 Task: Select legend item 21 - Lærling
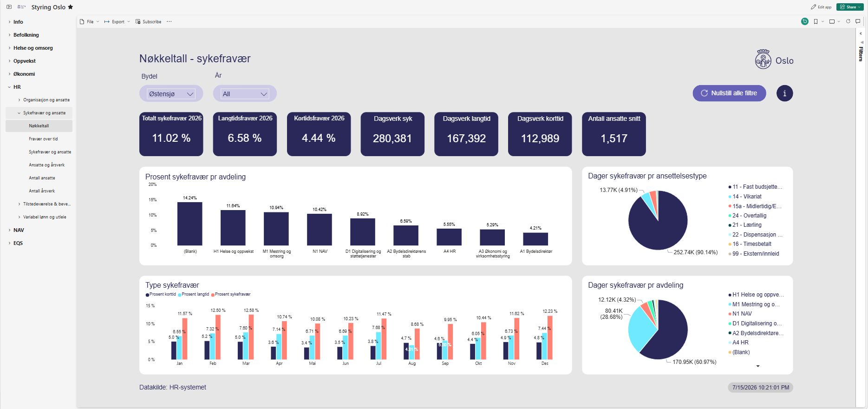pyautogui.click(x=745, y=225)
